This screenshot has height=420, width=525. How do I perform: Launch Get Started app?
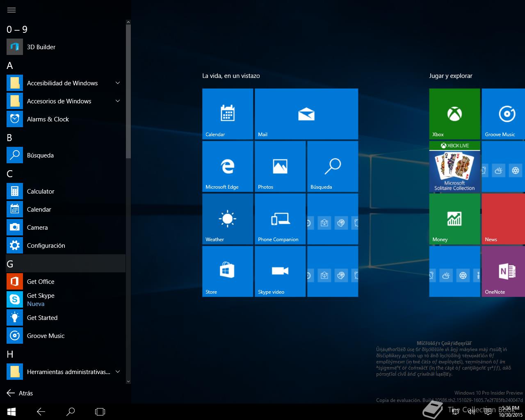coord(66,317)
